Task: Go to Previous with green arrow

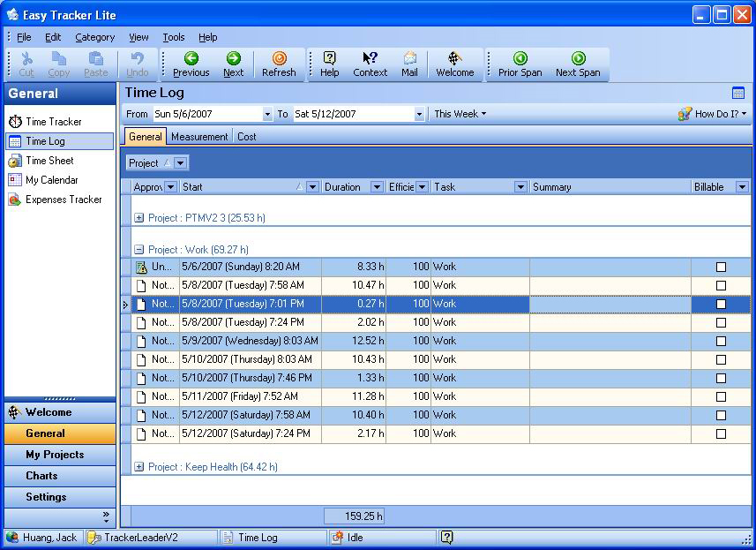Action: point(191,64)
